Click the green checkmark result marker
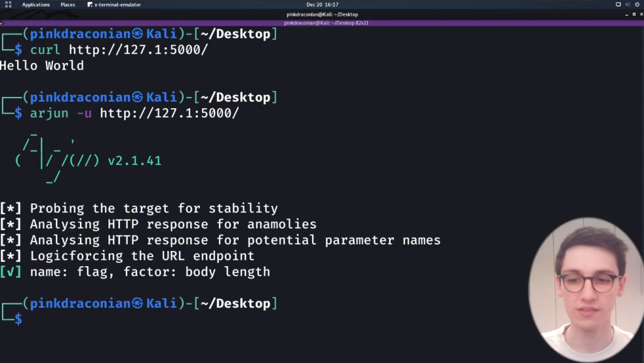 click(x=10, y=272)
